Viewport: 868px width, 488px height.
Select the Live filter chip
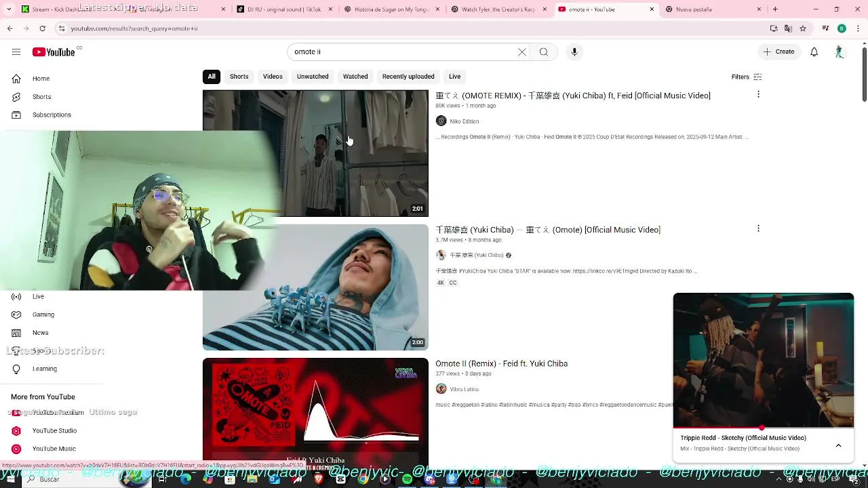point(455,77)
